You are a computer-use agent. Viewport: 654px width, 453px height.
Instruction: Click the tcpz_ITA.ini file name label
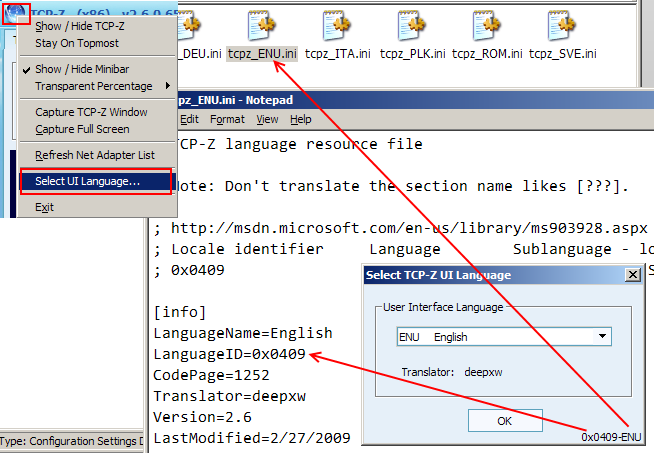tap(337, 54)
